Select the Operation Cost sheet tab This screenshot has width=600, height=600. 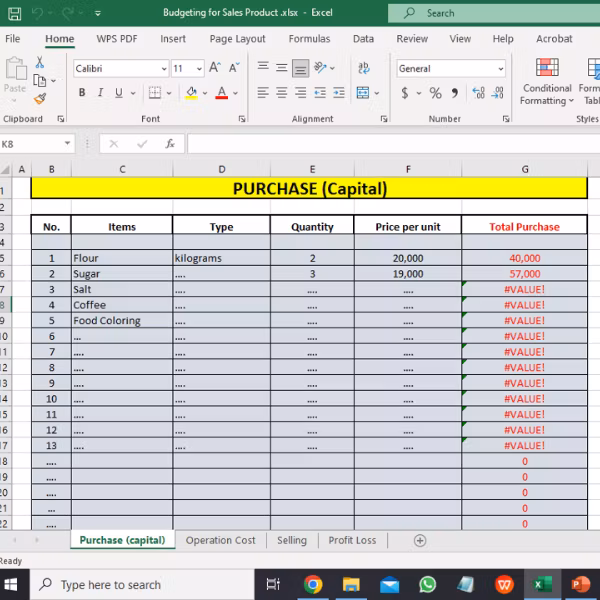click(220, 540)
